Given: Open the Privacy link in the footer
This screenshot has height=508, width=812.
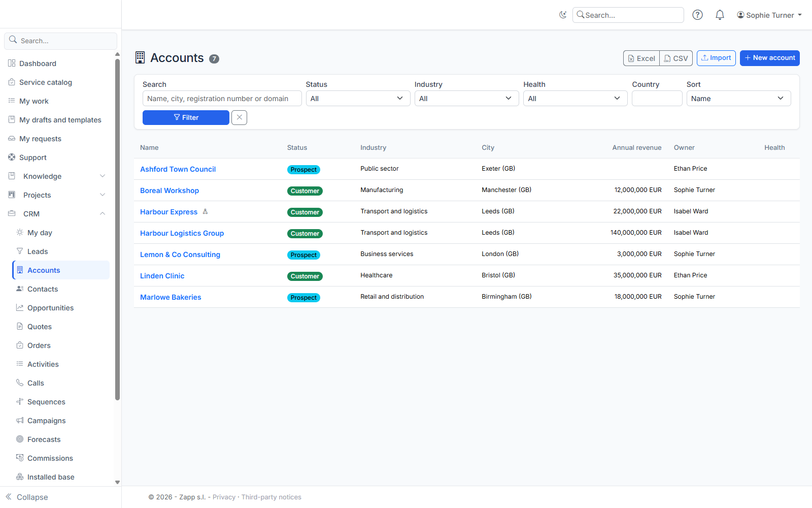Looking at the screenshot, I should (x=224, y=497).
